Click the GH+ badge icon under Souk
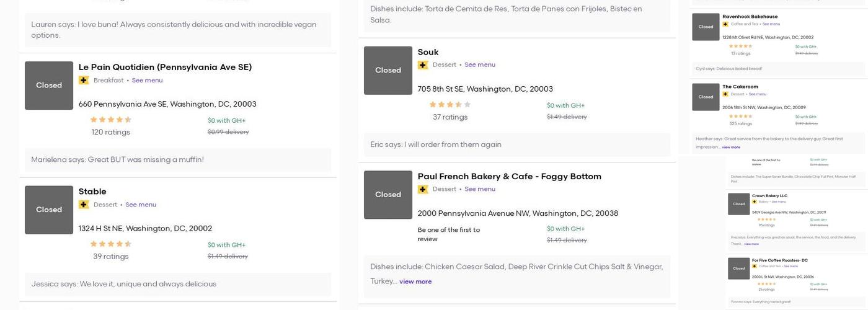 (x=423, y=65)
